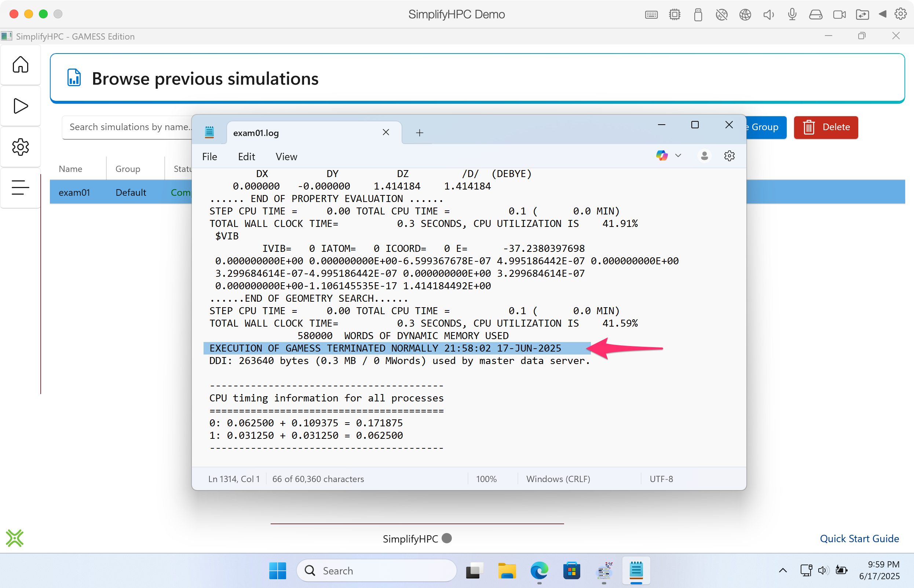Open the File menu in Notepad
This screenshot has height=588, width=914.
[x=209, y=157]
